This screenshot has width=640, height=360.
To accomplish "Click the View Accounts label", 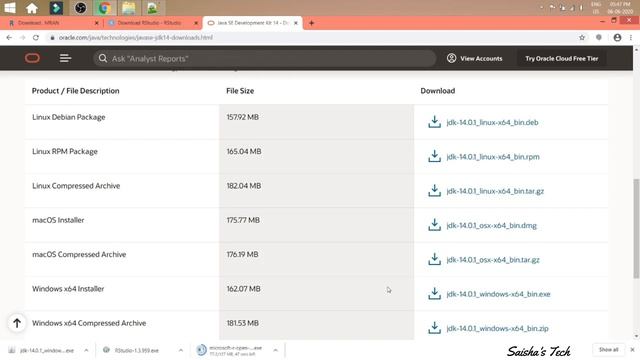I will click(x=481, y=58).
